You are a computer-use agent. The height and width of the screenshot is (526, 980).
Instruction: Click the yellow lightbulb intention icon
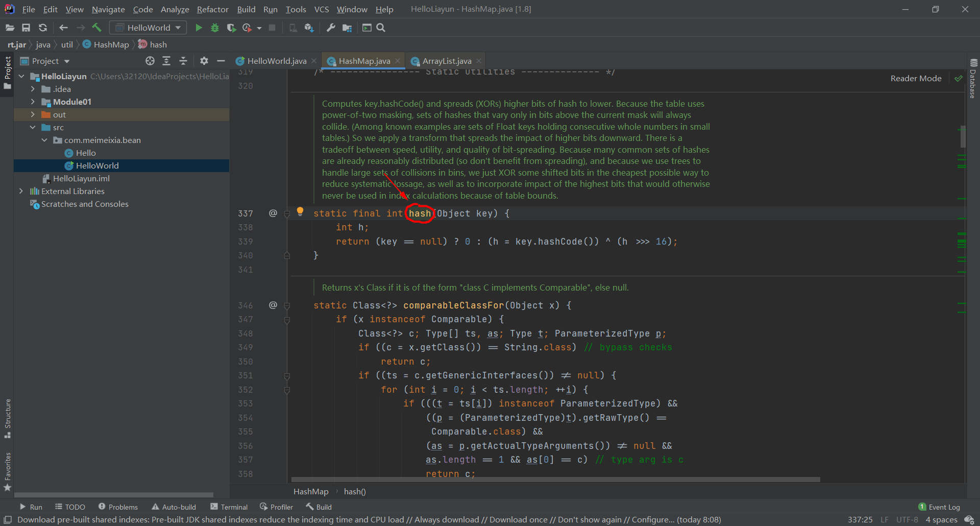(x=300, y=211)
